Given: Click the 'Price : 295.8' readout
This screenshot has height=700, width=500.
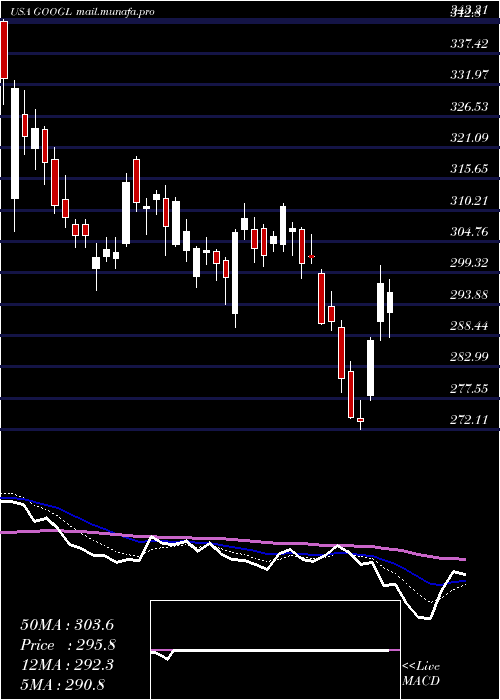Looking at the screenshot, I should point(68,645).
